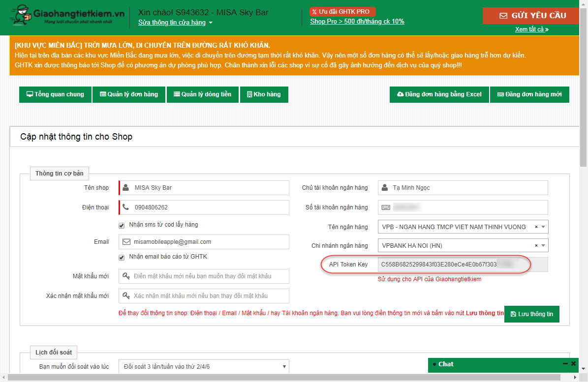Screen dimensions: 588x382
Task: Click the API Token Key field
Action: click(463, 264)
